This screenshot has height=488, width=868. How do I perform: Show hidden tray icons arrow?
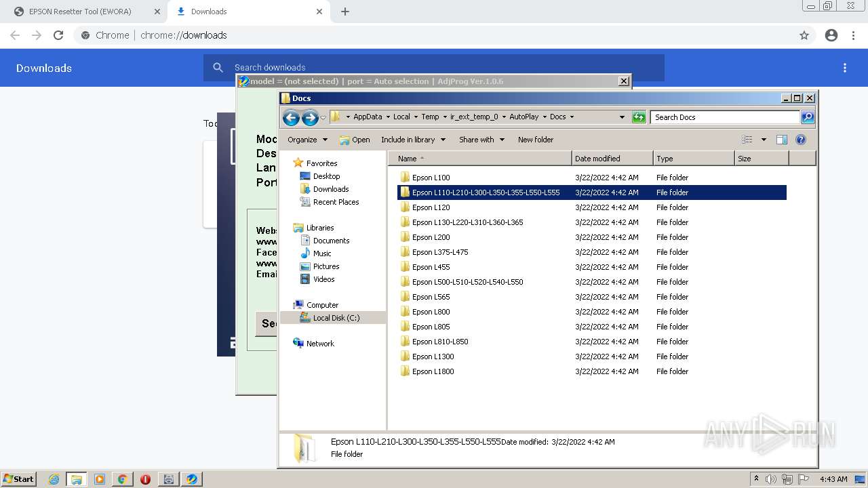click(x=756, y=479)
